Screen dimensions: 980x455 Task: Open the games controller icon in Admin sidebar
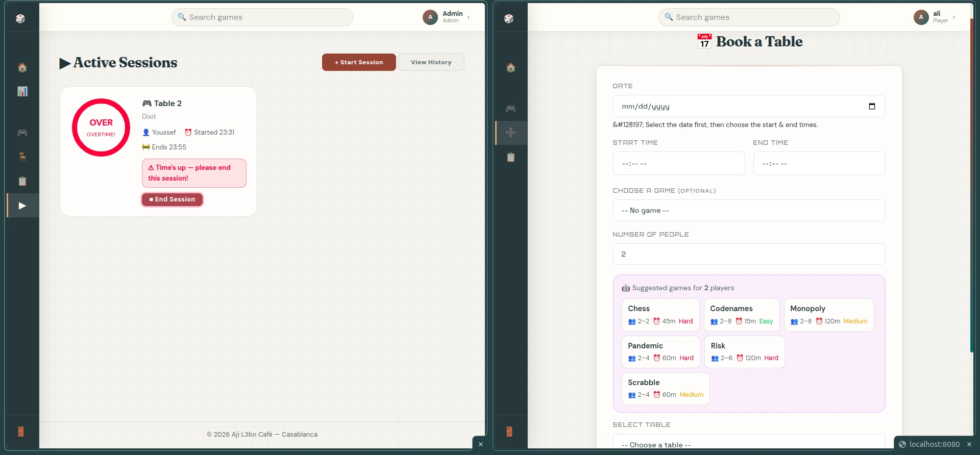pyautogui.click(x=22, y=133)
